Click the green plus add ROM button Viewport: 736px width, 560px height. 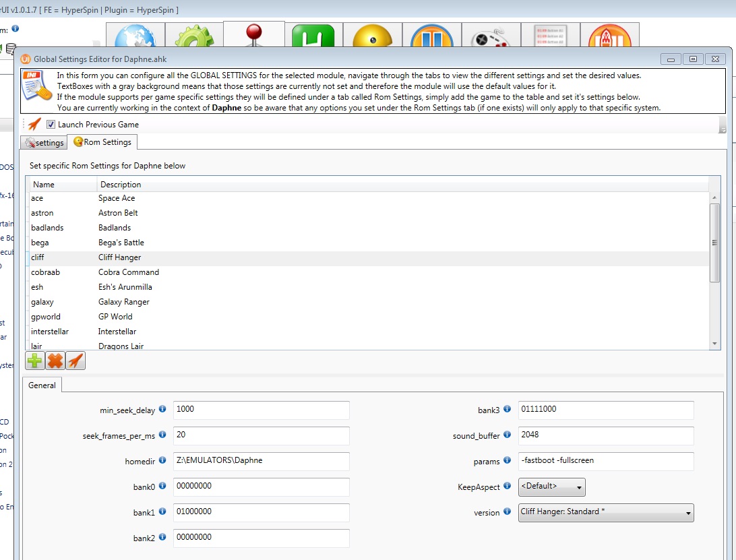pyautogui.click(x=34, y=361)
